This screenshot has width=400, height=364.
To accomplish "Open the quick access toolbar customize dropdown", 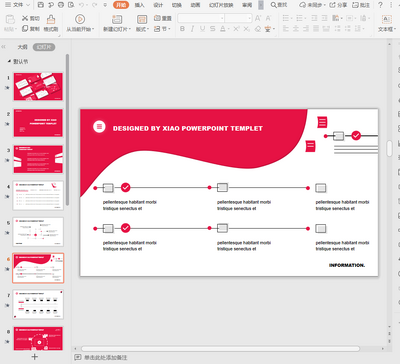I will (105, 5).
